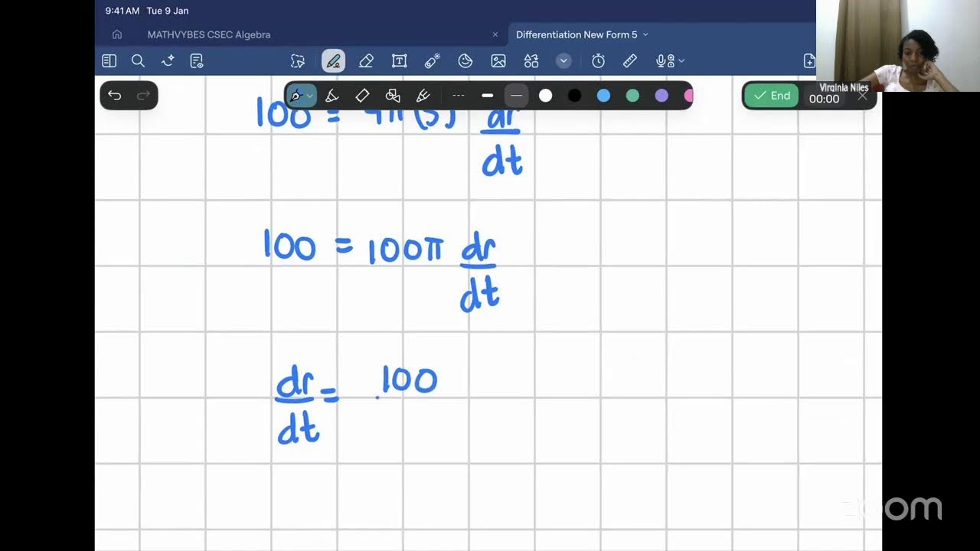Expand the Differentiation New Form 5 title chevron
Screen dimensions: 980x551
point(645,34)
